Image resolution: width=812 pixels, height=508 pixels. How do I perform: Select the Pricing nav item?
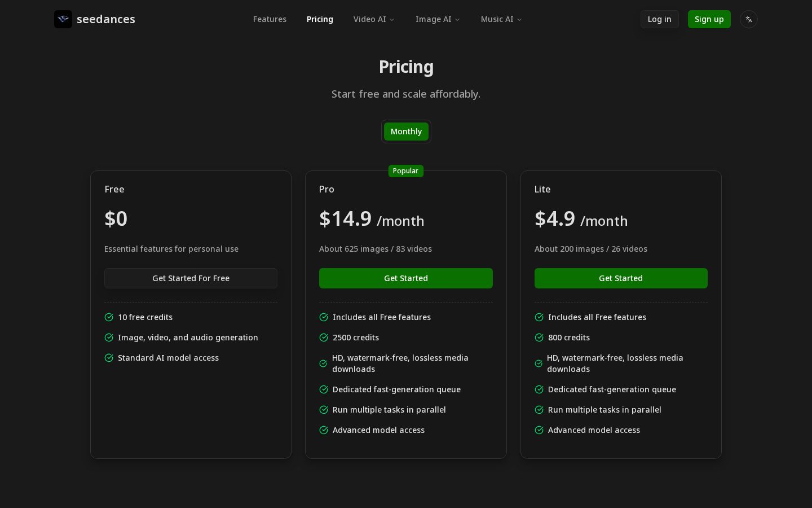pyautogui.click(x=320, y=19)
